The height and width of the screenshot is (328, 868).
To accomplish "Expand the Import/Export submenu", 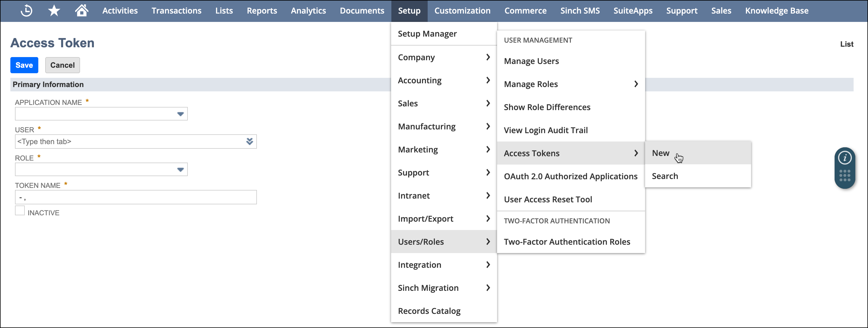I will point(444,219).
